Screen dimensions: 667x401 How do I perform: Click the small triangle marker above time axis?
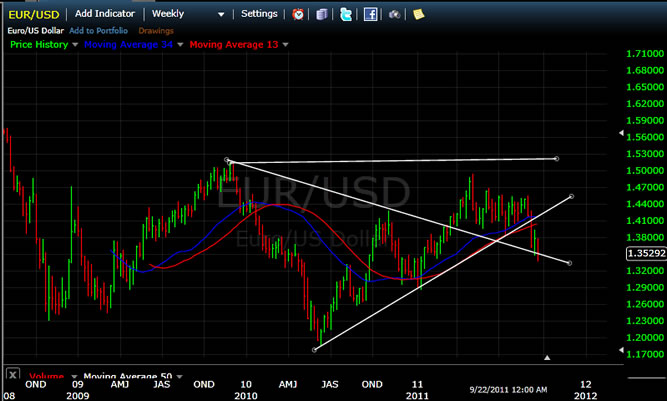click(546, 357)
